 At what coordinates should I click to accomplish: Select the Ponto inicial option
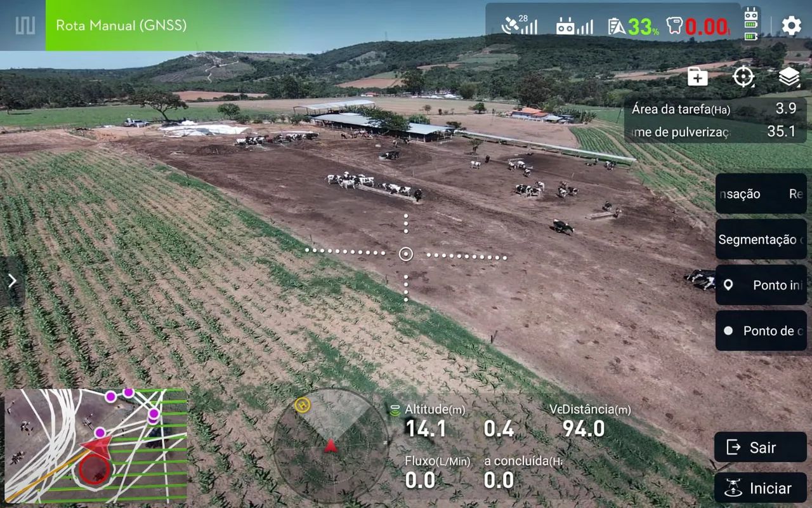click(x=761, y=285)
